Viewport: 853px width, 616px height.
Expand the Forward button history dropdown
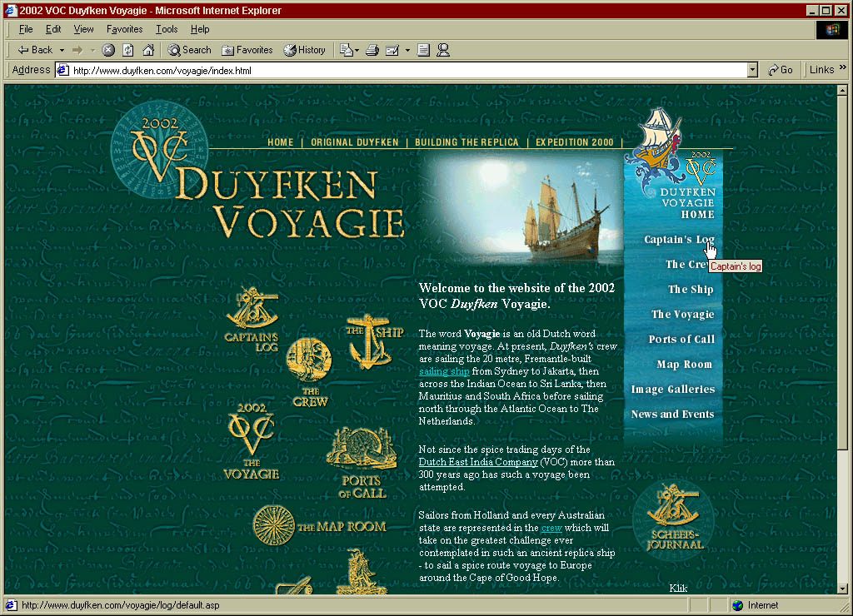[92, 50]
